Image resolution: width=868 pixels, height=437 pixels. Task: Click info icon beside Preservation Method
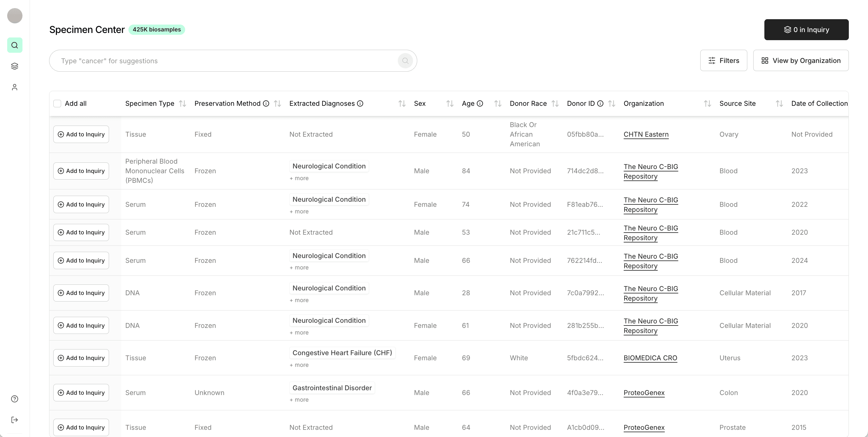coord(266,103)
